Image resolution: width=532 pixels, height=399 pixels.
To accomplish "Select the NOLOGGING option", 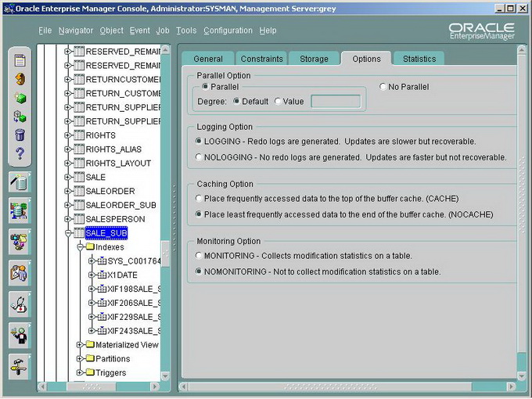I will pos(199,157).
